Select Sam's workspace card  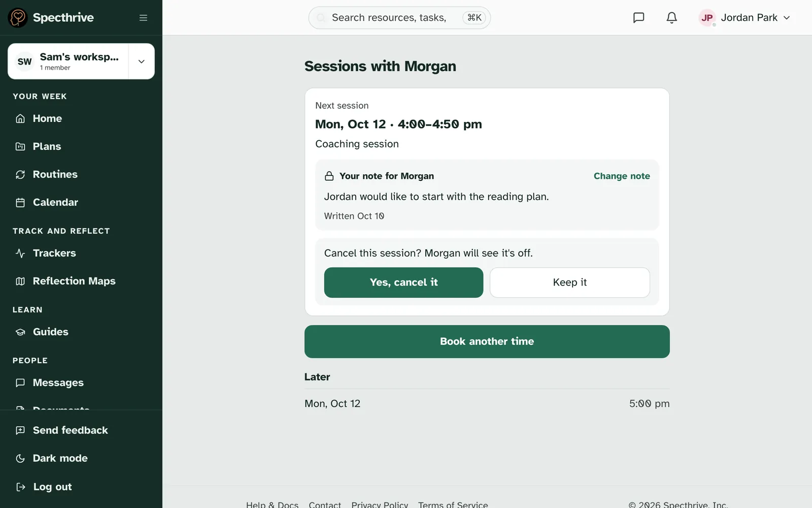tap(69, 61)
